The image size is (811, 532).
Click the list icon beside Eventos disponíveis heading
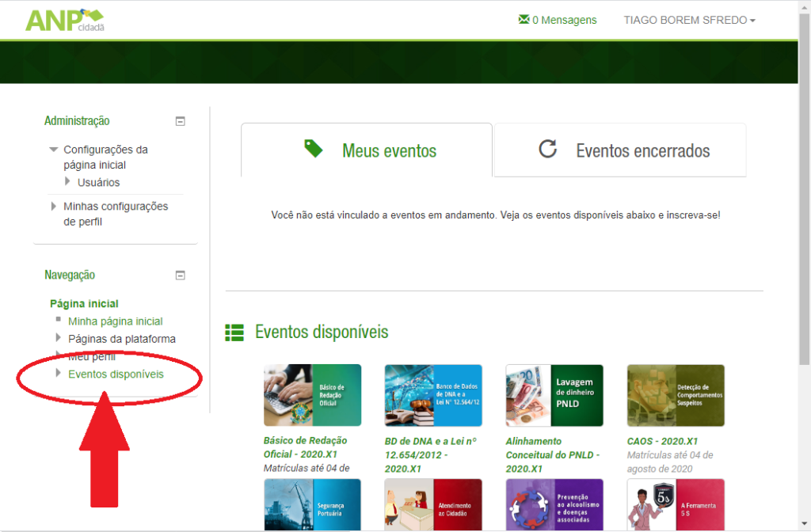(x=234, y=332)
